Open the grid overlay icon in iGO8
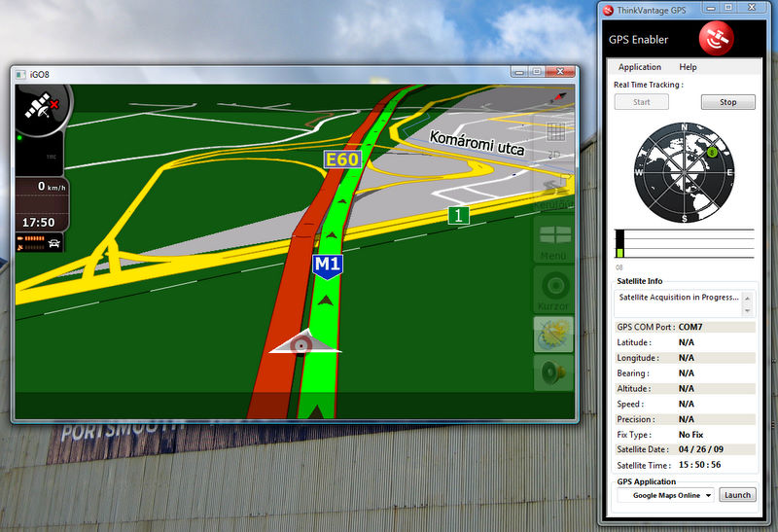The image size is (778, 532). 555,132
